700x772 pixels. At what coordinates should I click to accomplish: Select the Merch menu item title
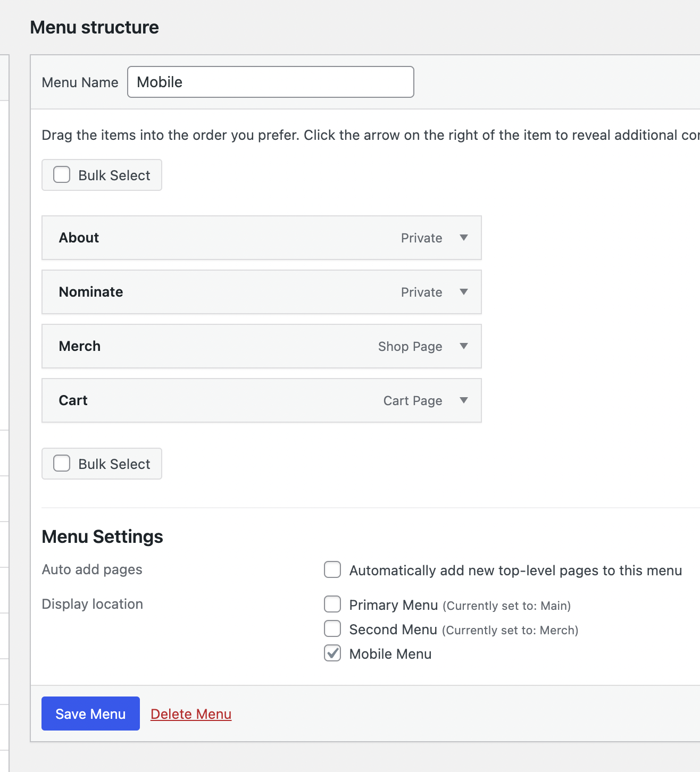pos(80,346)
